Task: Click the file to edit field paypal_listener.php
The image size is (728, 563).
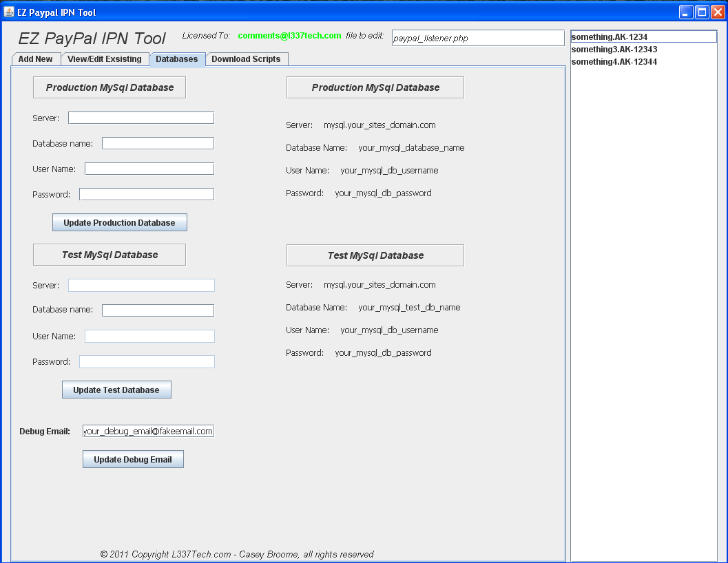Action: click(478, 38)
